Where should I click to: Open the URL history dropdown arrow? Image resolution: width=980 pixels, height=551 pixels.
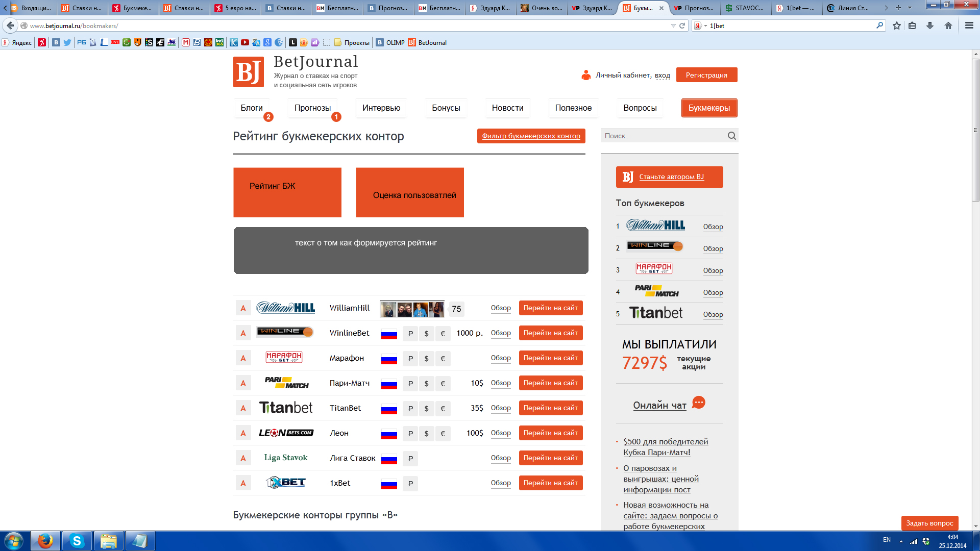[673, 26]
